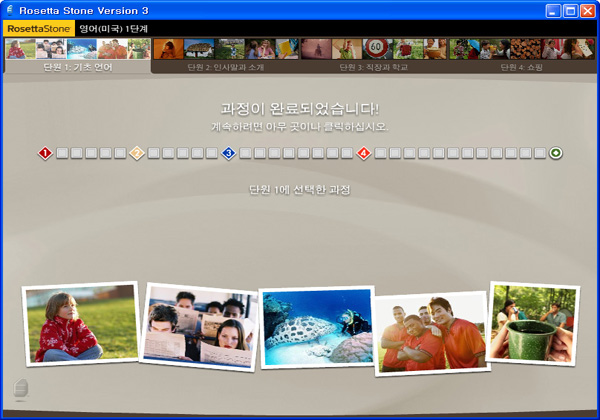This screenshot has width=600, height=420.
Task: Click the photo of diver with fish
Action: [318, 327]
